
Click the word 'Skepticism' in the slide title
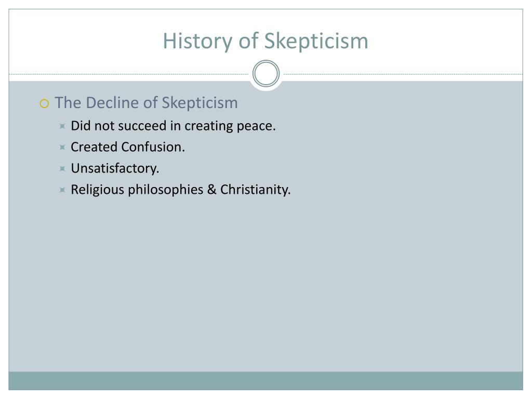(316, 42)
